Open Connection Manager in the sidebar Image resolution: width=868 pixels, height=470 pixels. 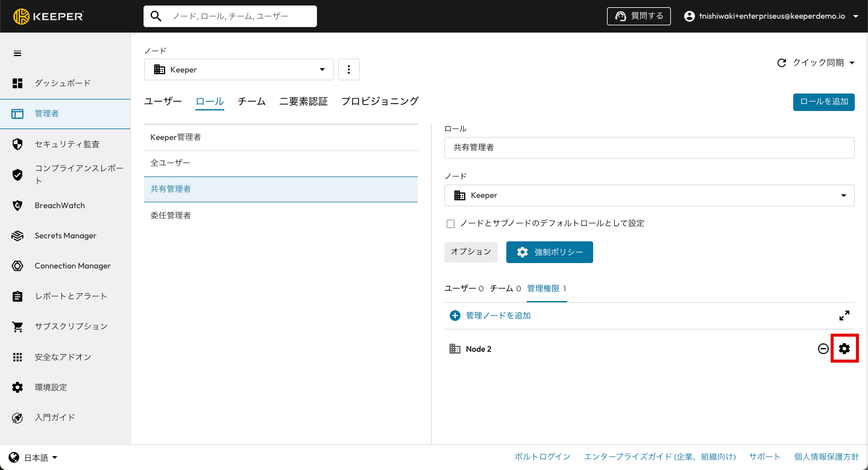(72, 266)
